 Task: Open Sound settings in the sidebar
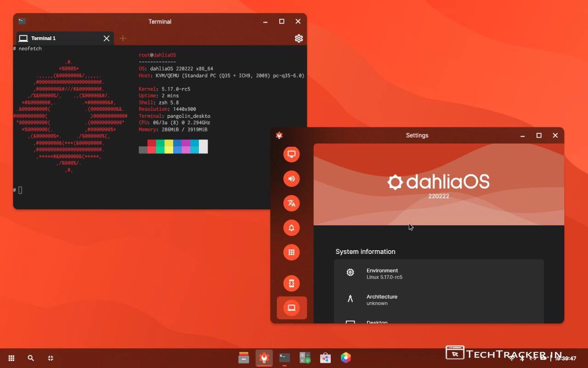pos(291,178)
